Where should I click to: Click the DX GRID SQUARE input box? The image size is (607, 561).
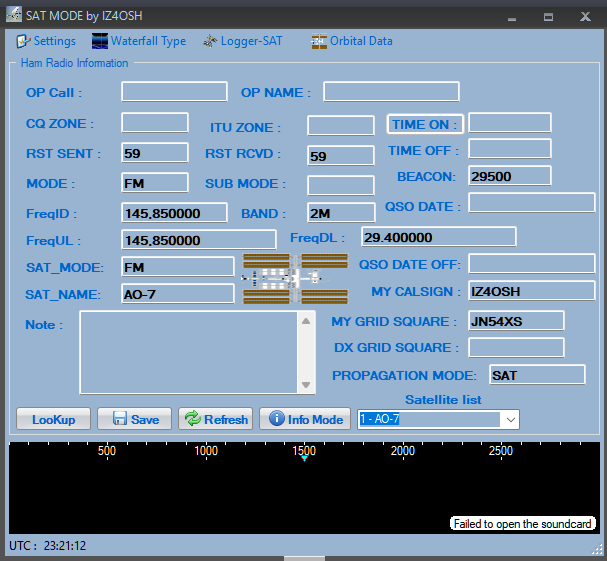pyautogui.click(x=515, y=347)
